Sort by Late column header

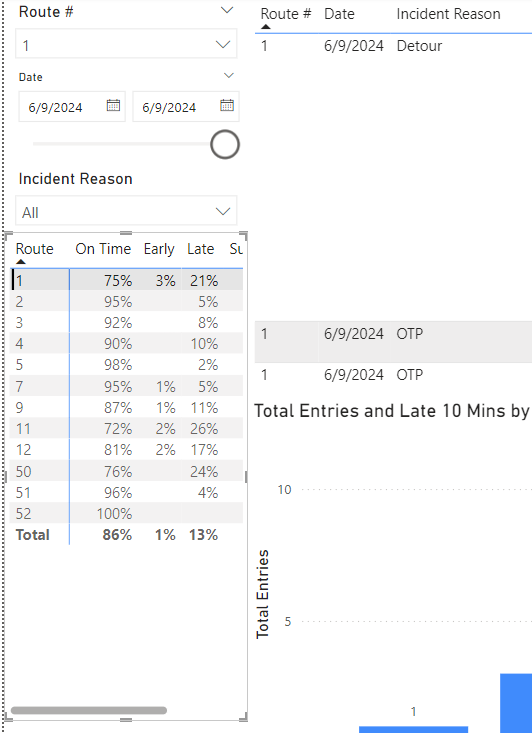tap(201, 249)
